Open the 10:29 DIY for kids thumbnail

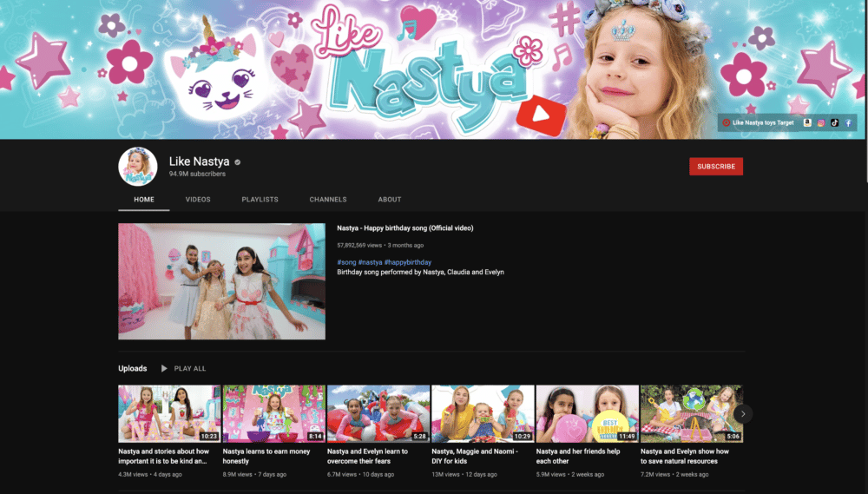(483, 414)
